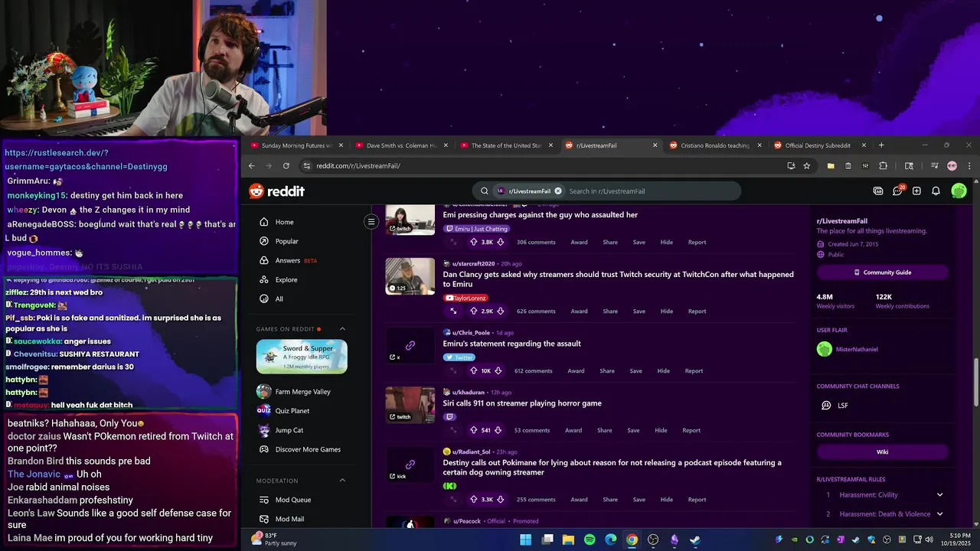Screen dimensions: 980x551
Task: Go back in the Chrome browser
Action: pyautogui.click(x=251, y=165)
